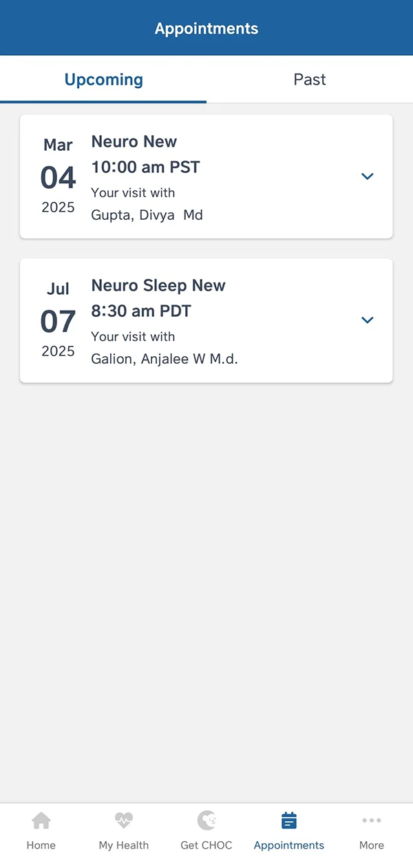The height and width of the screenshot is (868, 413).
Task: Click the Neuro New appointment title
Action: (134, 142)
